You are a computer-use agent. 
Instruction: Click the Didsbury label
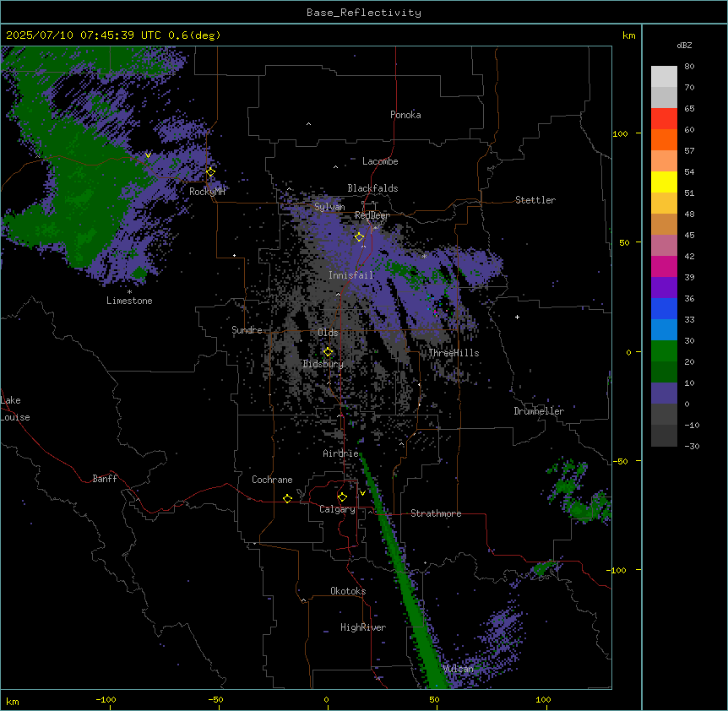(323, 364)
